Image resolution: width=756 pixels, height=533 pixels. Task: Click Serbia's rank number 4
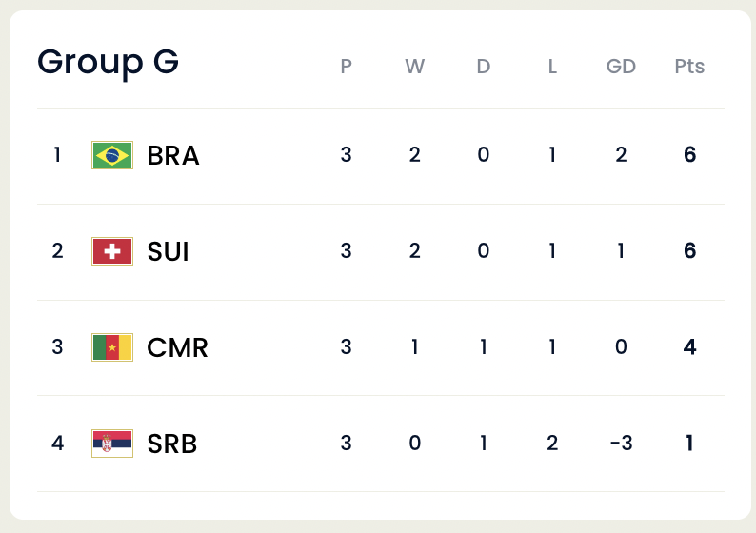pyautogui.click(x=57, y=444)
